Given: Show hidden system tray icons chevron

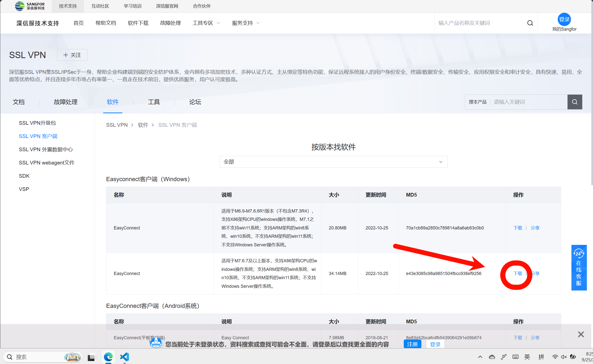Looking at the screenshot, I should click(480, 357).
